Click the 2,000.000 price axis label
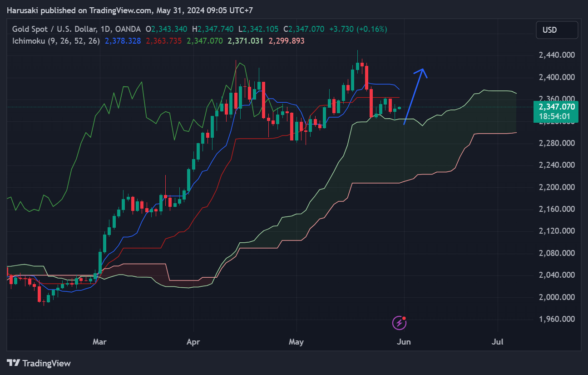The width and height of the screenshot is (588, 375). click(557, 297)
